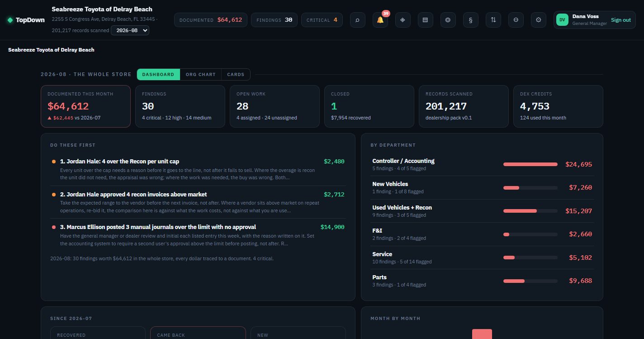Click the Critical 4 header pill
This screenshot has height=339, width=644.
coord(322,20)
